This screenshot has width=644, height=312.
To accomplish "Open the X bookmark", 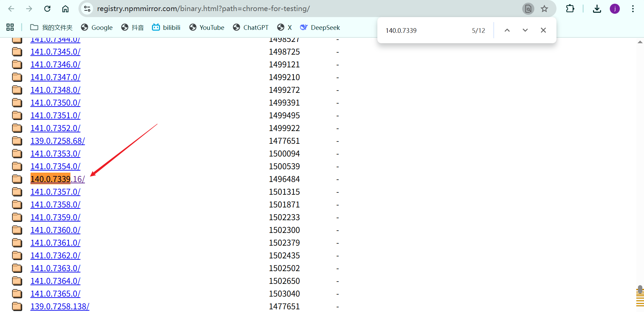I will pos(284,27).
